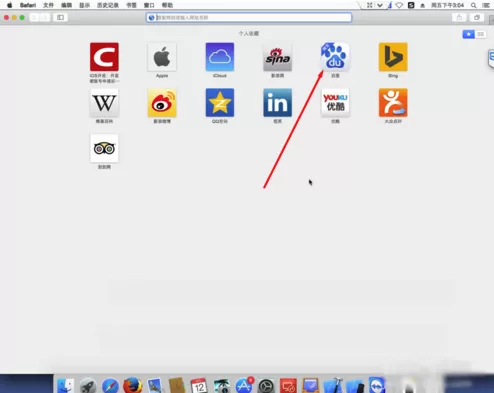Screen dimensions: 494x393
Task: Open the red C developer site favorite
Action: 104,57
